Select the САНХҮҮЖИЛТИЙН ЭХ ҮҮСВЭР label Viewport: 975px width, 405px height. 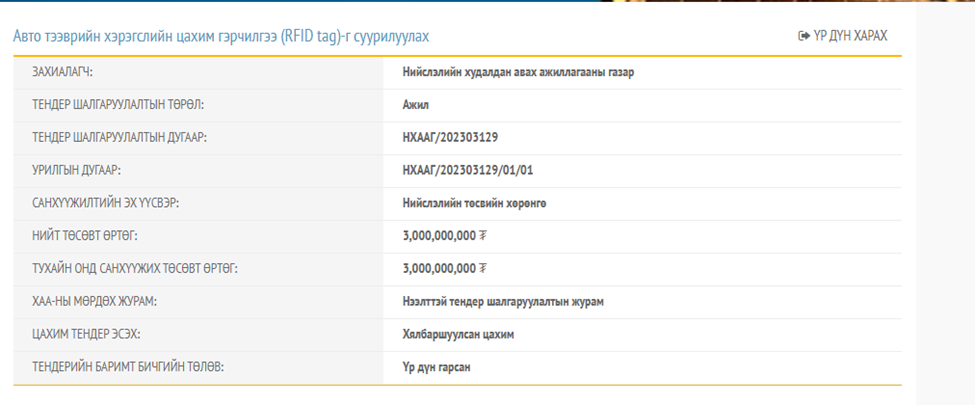(112, 203)
